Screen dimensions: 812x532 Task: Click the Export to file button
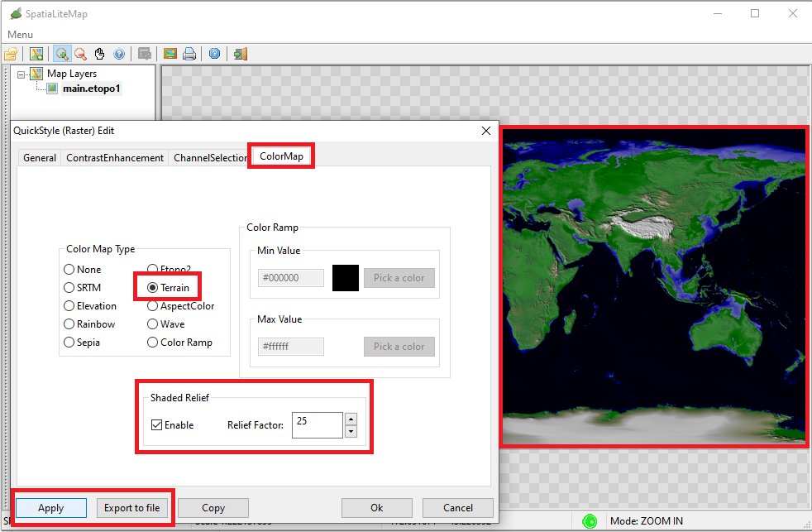[132, 508]
